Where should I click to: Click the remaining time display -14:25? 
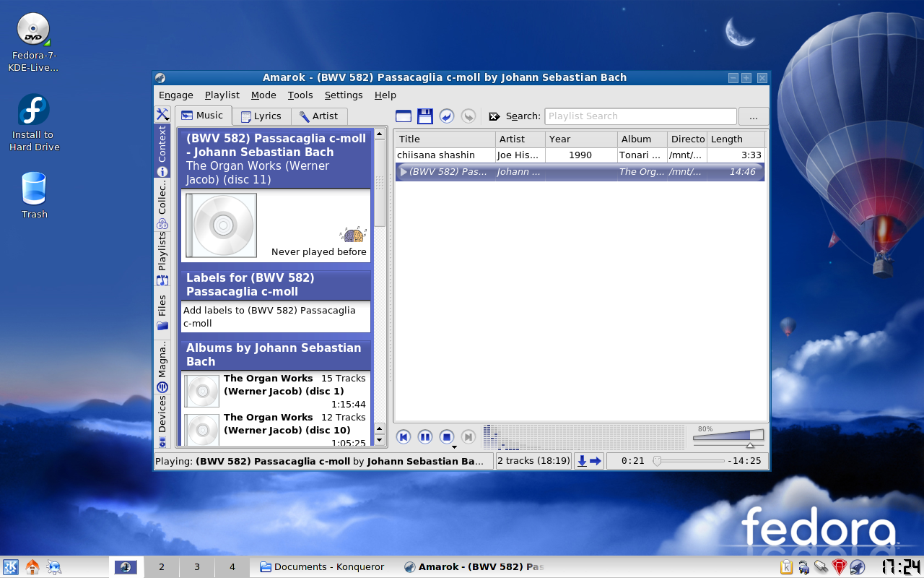(x=744, y=461)
